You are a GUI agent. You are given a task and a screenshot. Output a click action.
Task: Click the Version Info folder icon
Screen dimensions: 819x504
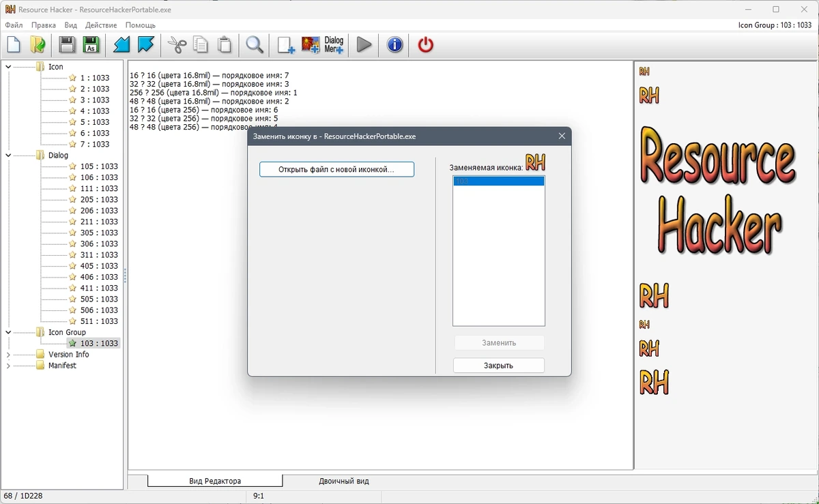tap(40, 355)
